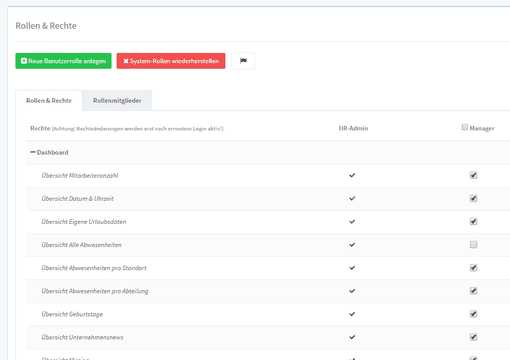Uncheck Manager for Abwesenheiten pro Standort

click(x=473, y=268)
